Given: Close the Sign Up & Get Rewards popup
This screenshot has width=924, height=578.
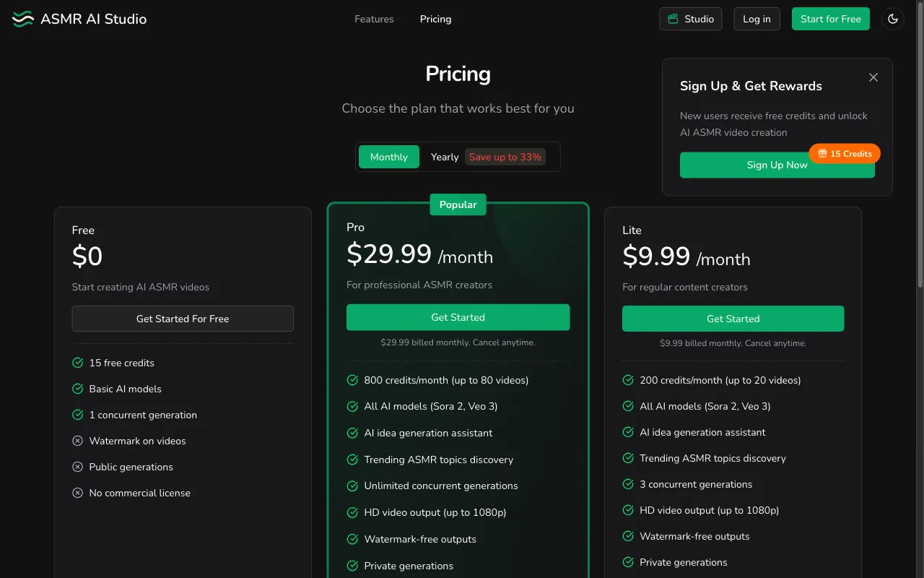Looking at the screenshot, I should coord(873,77).
